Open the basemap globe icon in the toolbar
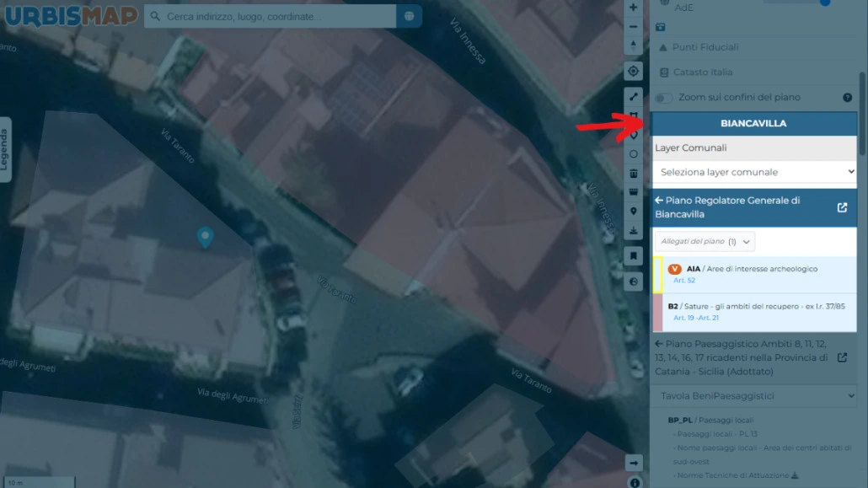This screenshot has height=488, width=868. [633, 282]
